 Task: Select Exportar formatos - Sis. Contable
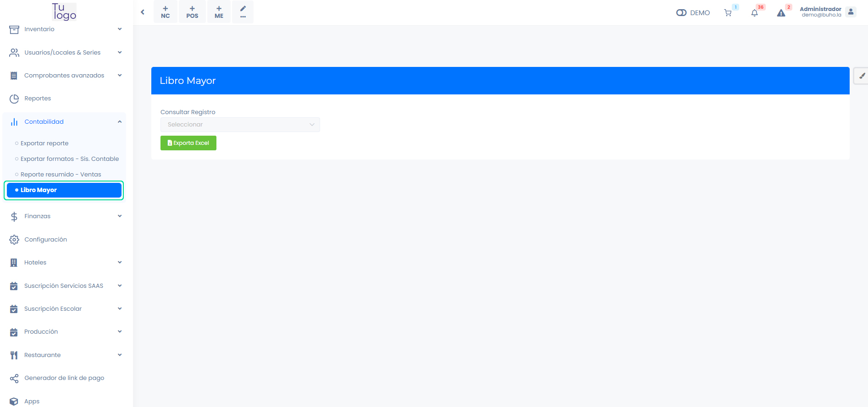click(70, 159)
